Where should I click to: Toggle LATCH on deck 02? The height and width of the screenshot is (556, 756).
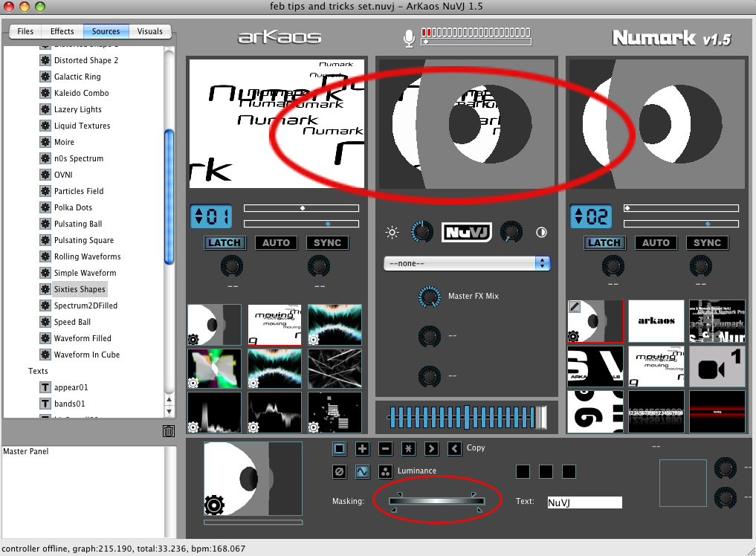[x=604, y=243]
